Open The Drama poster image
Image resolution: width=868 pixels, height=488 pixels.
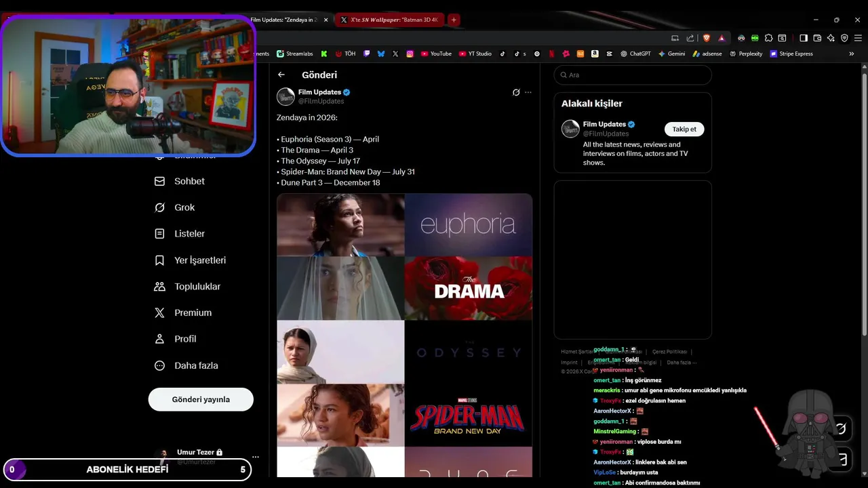point(469,288)
